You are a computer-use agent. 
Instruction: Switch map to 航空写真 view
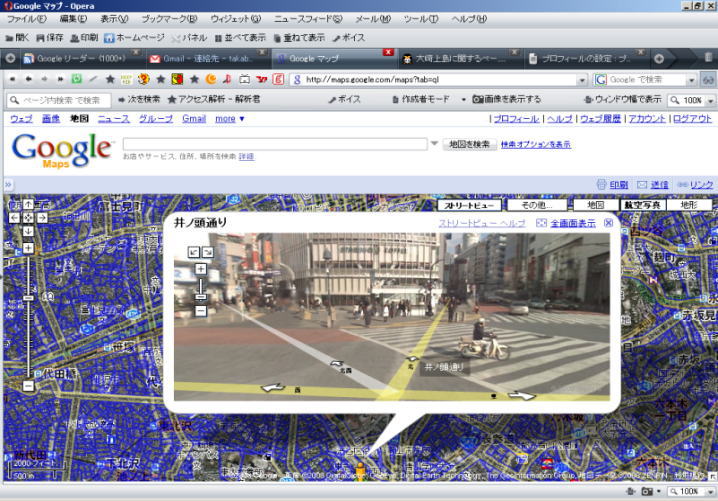point(642,205)
